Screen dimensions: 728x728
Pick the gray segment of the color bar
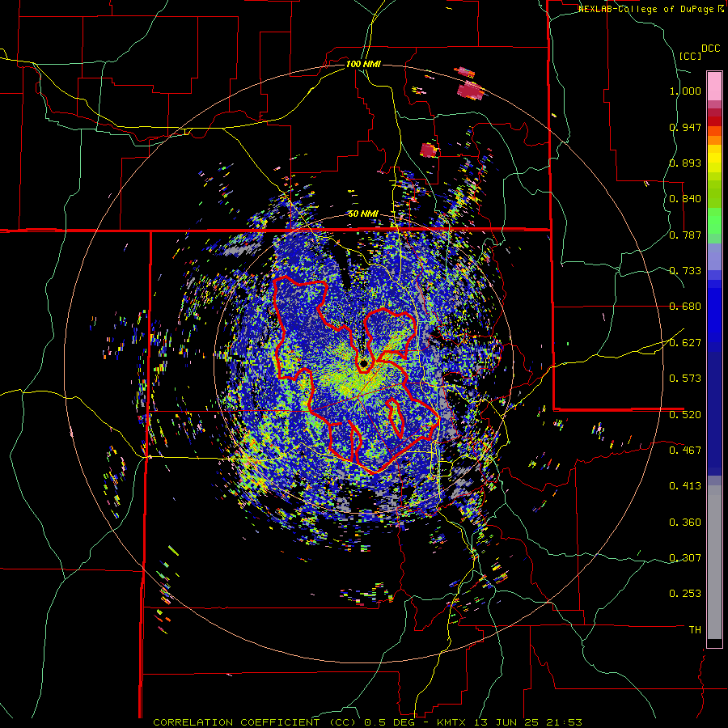click(x=714, y=562)
